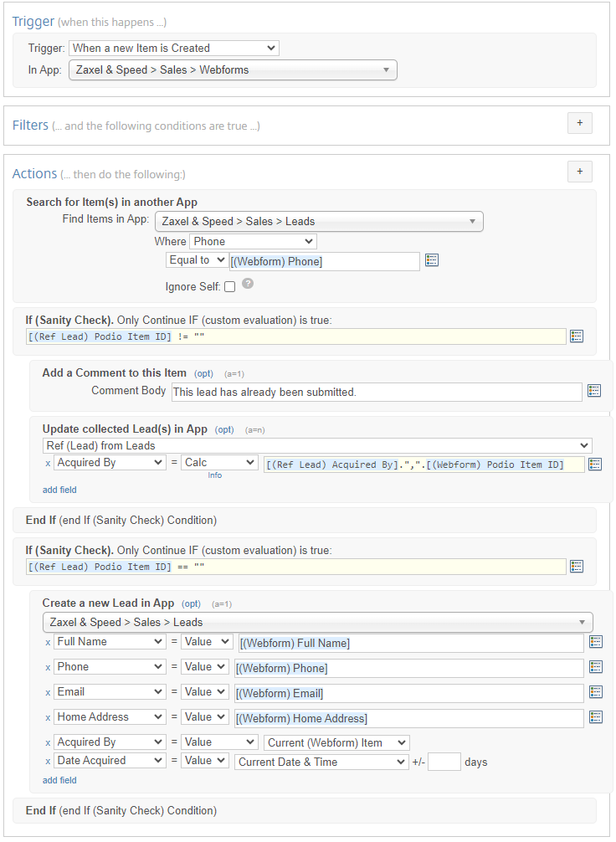Click the Webform Full Name value field
The height and width of the screenshot is (842, 616).
[412, 644]
